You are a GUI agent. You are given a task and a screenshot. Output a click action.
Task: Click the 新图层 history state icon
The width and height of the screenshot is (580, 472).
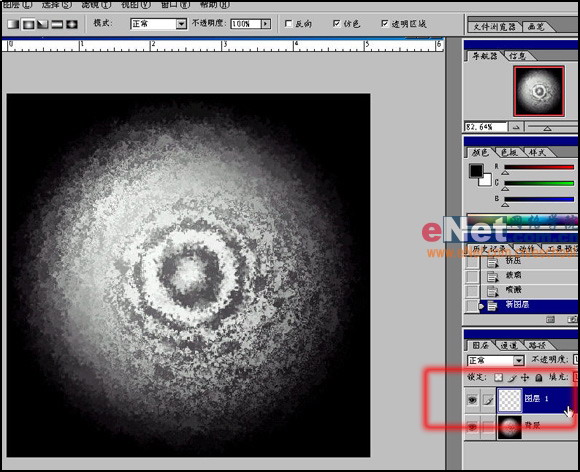[x=492, y=306]
